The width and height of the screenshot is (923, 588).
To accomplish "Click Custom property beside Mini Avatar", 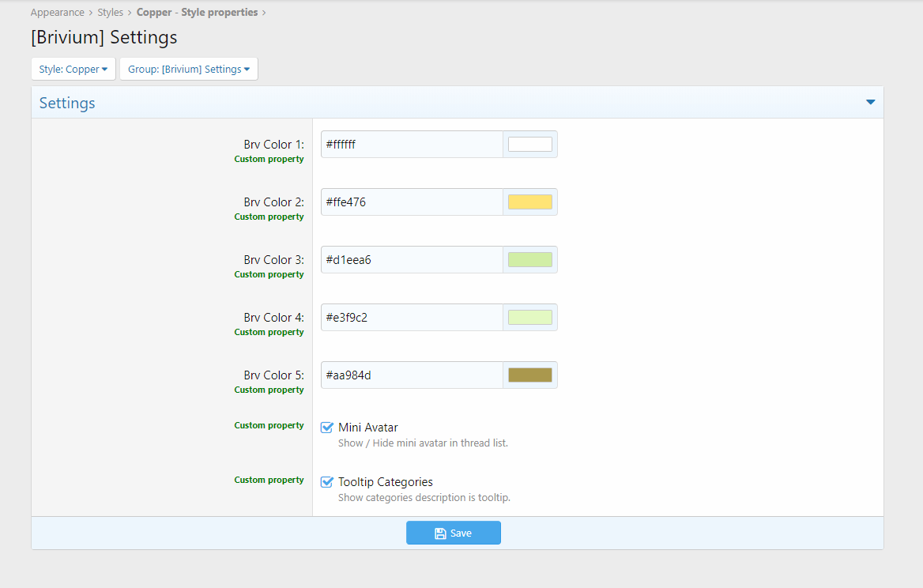I will [269, 425].
